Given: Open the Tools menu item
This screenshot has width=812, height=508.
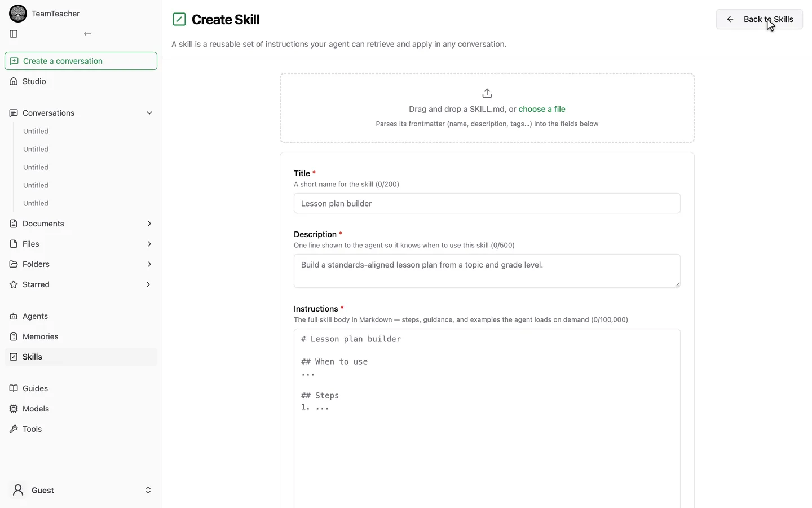Looking at the screenshot, I should (81, 429).
